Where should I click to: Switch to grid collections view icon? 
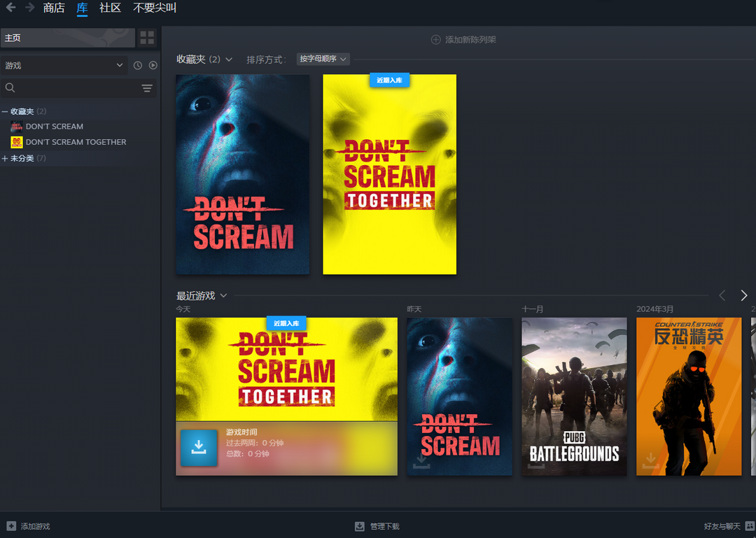147,38
